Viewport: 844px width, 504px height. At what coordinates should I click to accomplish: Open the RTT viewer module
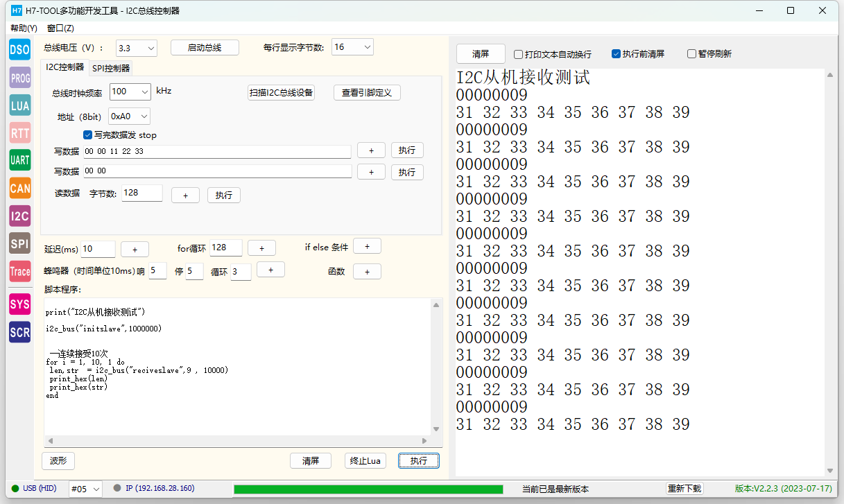click(20, 132)
